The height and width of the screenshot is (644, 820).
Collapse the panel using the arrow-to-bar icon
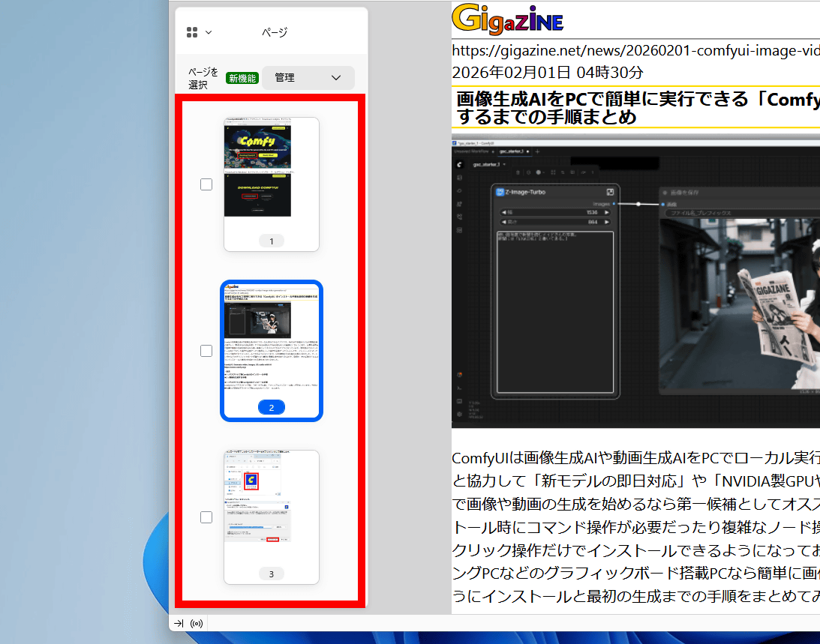click(x=179, y=623)
